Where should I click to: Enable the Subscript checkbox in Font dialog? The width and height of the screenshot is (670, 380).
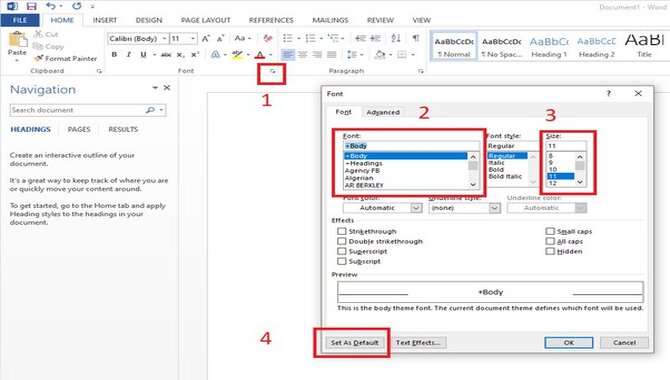(341, 261)
